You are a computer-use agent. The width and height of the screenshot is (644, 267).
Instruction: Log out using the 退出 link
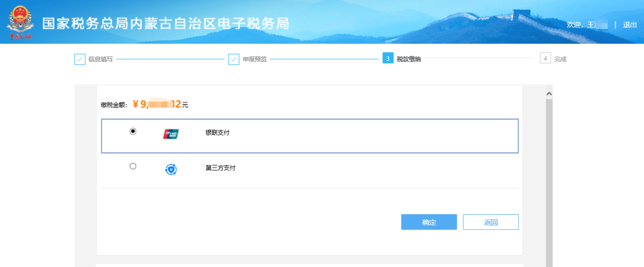[630, 25]
